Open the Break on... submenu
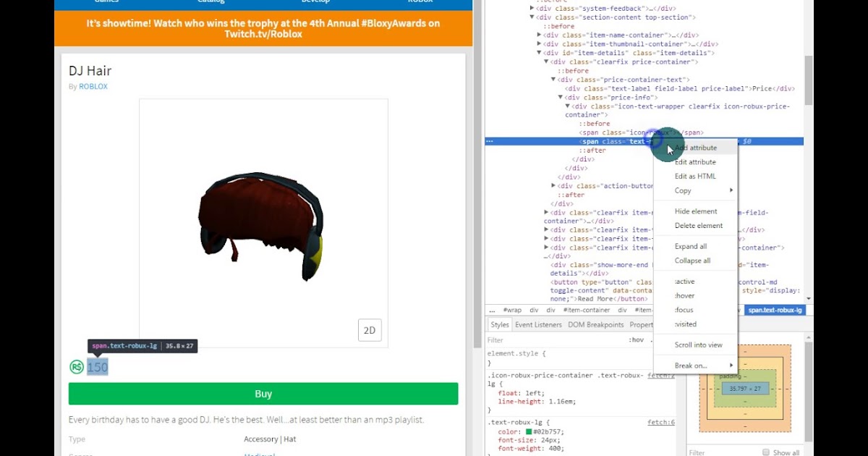 click(695, 366)
